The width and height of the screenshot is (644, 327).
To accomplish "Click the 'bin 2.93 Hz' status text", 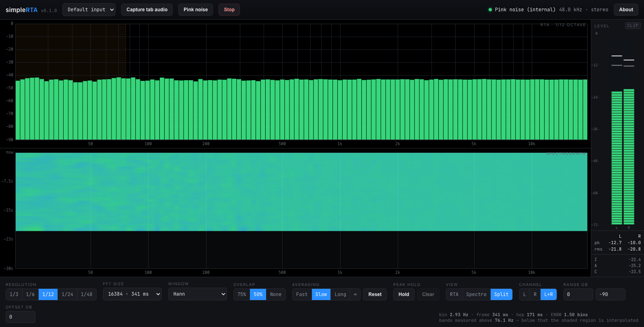I will click(454, 315).
